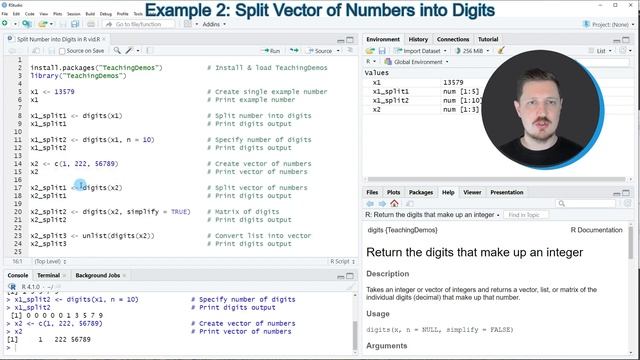Focus the Go to file/function field

tap(139, 24)
